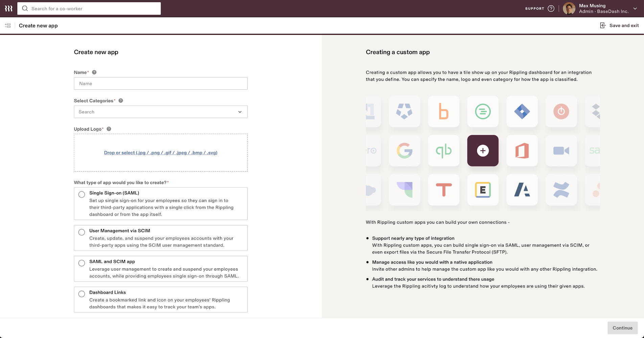Click the Drop or select logo upload link

[160, 153]
